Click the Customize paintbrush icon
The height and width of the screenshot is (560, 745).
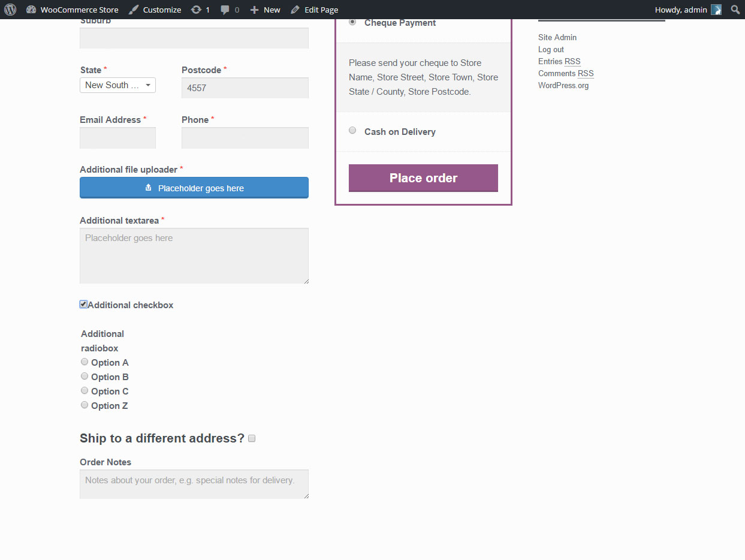(x=134, y=10)
